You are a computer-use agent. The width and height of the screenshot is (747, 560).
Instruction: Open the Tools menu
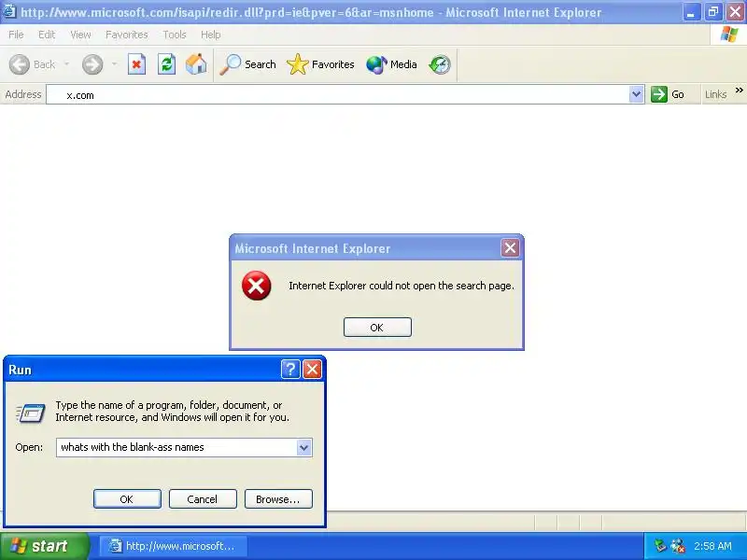pos(175,35)
